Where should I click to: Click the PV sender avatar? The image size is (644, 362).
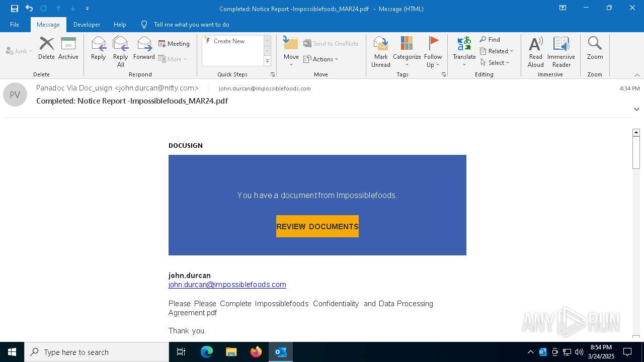point(15,95)
